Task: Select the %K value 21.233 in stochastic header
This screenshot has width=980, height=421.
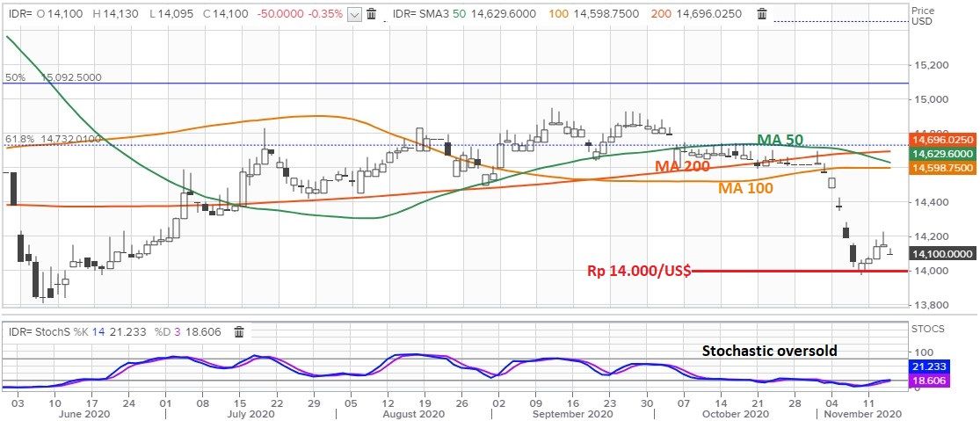Action: pos(128,331)
